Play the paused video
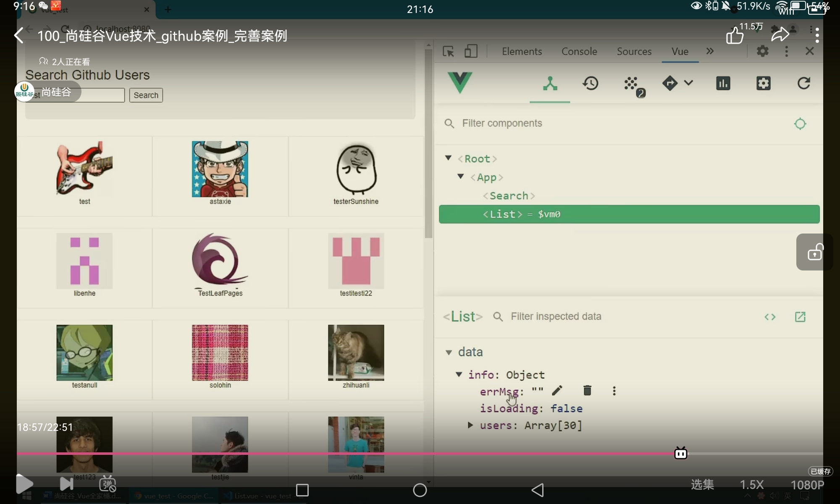This screenshot has height=504, width=840. [24, 484]
